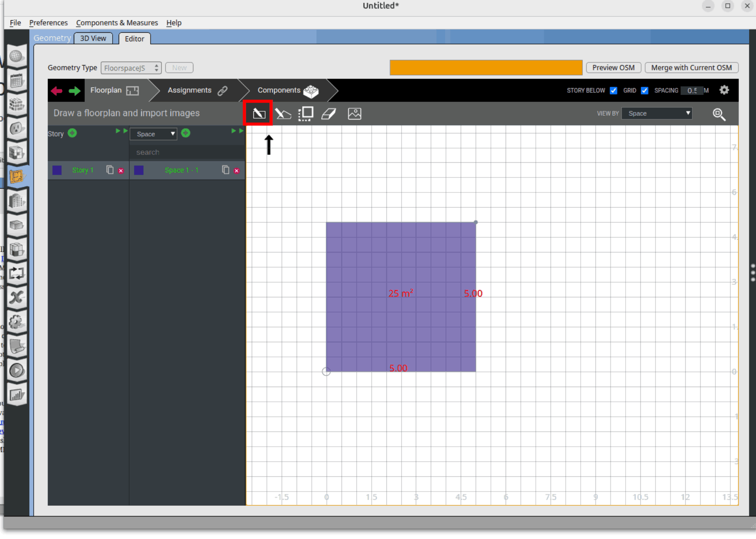
Task: Click Story 1 color swatch
Action: (57, 170)
